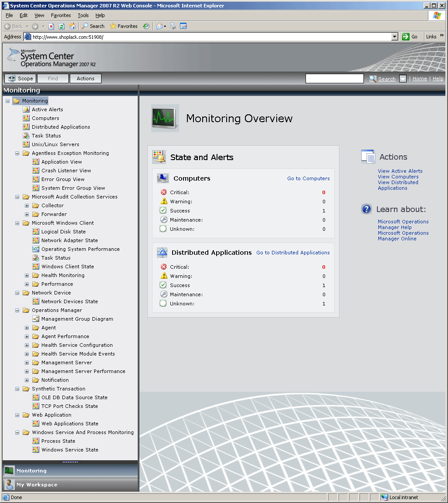The image size is (448, 503).
Task: Expand the Agent Performance folder
Action: (x=27, y=336)
